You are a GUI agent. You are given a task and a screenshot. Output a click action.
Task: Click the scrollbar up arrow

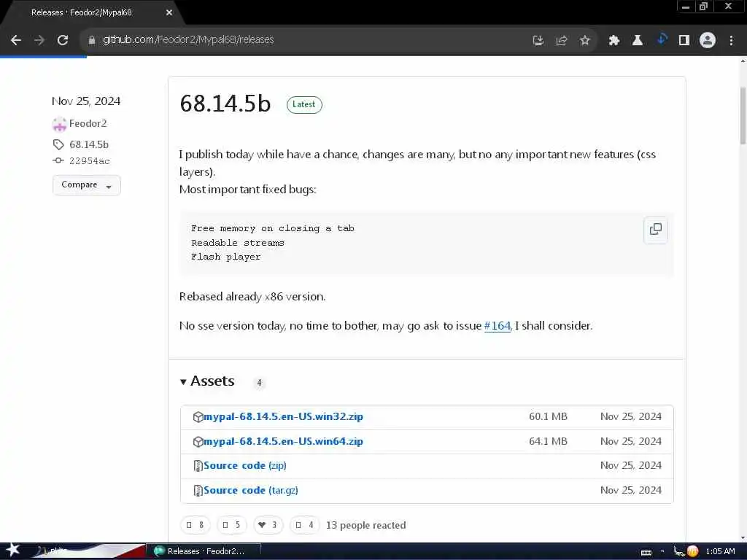pyautogui.click(x=743, y=61)
